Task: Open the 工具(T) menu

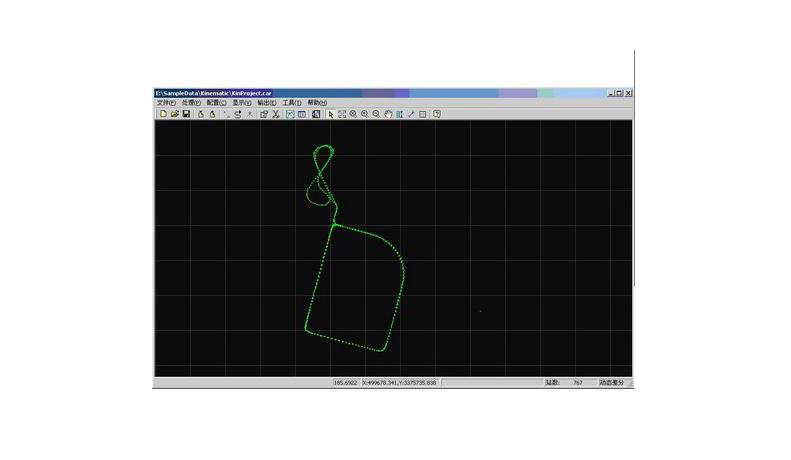Action: coord(292,102)
